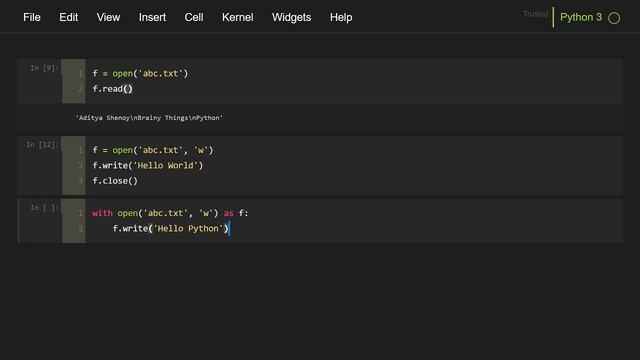
Task: Click the kernel idle circle indicator
Action: 614,18
